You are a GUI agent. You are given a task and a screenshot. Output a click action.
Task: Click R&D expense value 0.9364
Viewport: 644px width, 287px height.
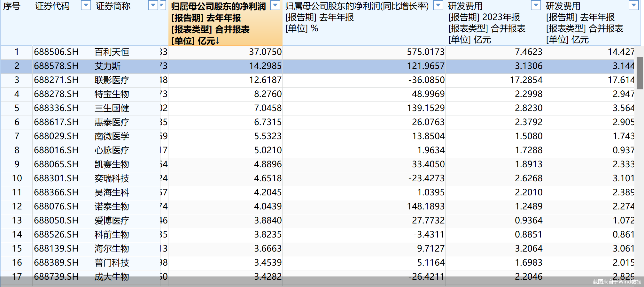(x=529, y=221)
